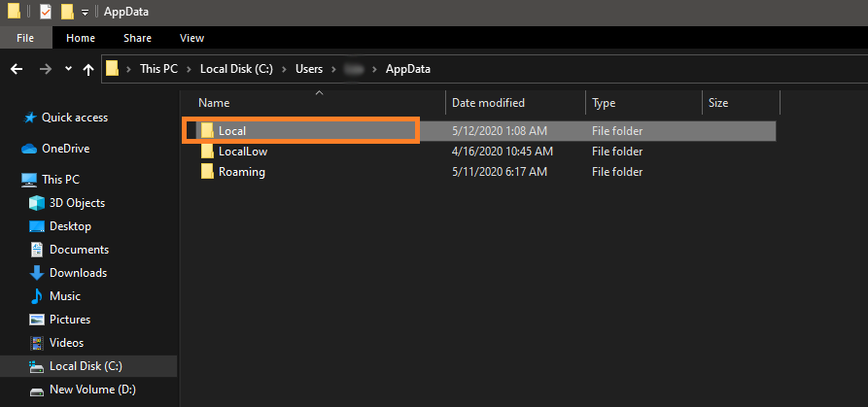Click the Roaming folder name
The width and height of the screenshot is (868, 407).
tap(242, 172)
